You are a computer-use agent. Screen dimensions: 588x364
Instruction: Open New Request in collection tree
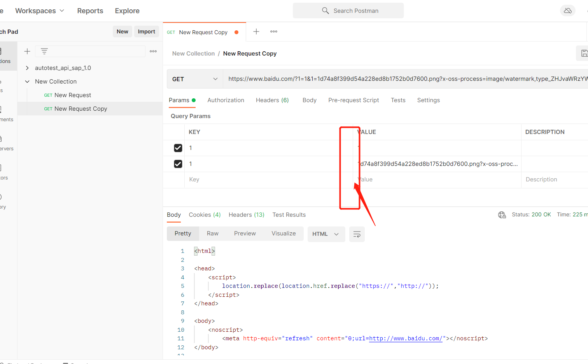click(73, 95)
